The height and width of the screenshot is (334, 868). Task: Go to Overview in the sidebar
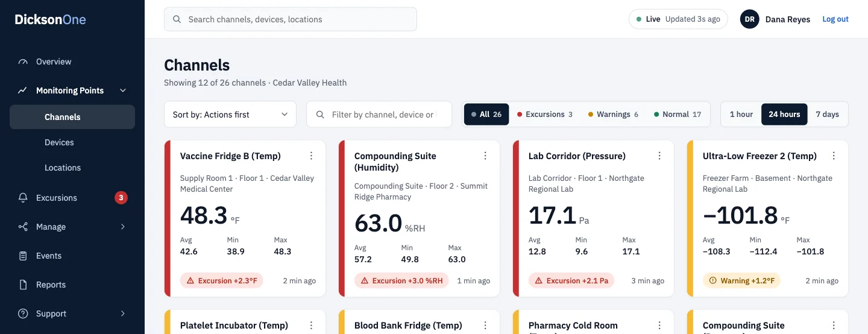pyautogui.click(x=72, y=61)
